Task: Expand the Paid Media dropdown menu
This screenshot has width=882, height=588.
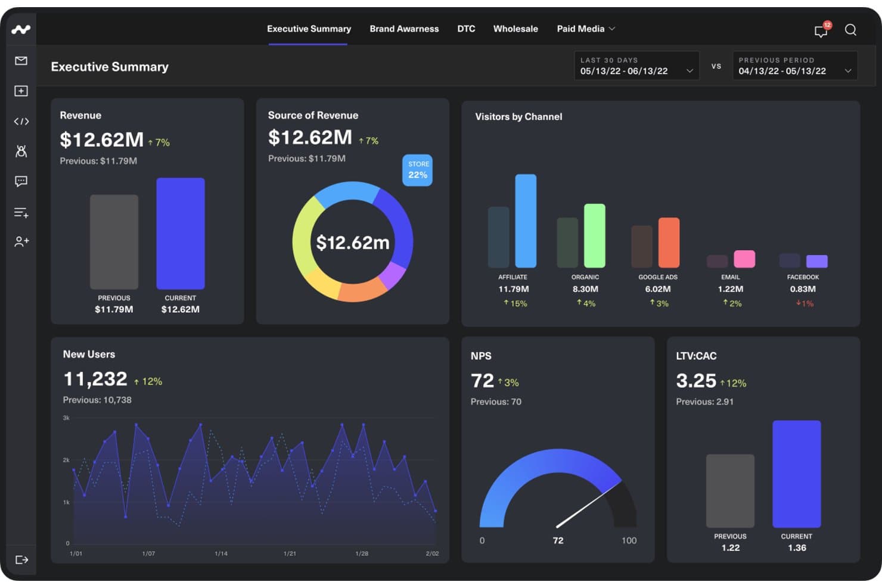Action: 586,29
